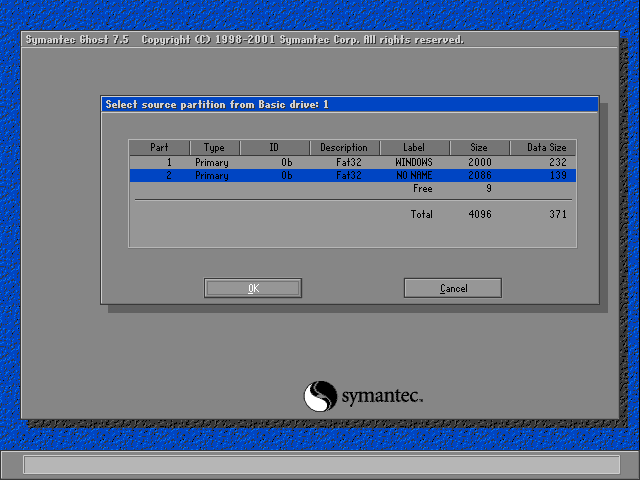Click the OK button
Screen dimensions: 640x480
(x=253, y=288)
